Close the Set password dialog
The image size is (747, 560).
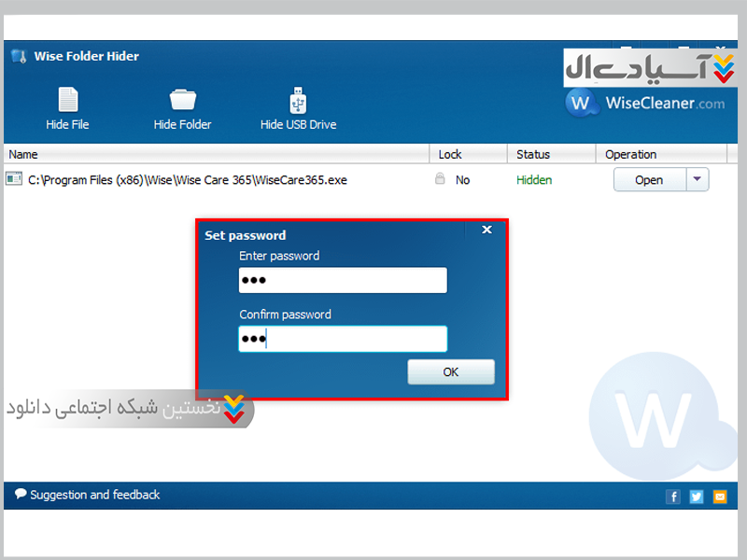[486, 230]
